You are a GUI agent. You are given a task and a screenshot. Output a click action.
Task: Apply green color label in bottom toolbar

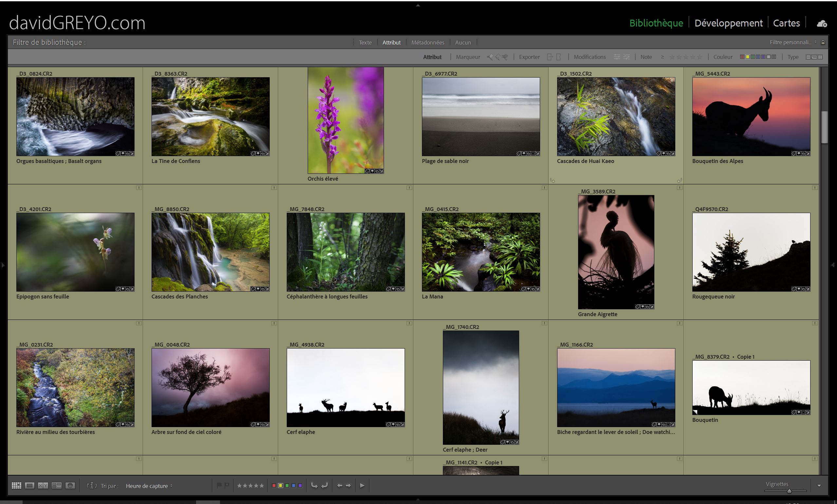[x=287, y=486]
